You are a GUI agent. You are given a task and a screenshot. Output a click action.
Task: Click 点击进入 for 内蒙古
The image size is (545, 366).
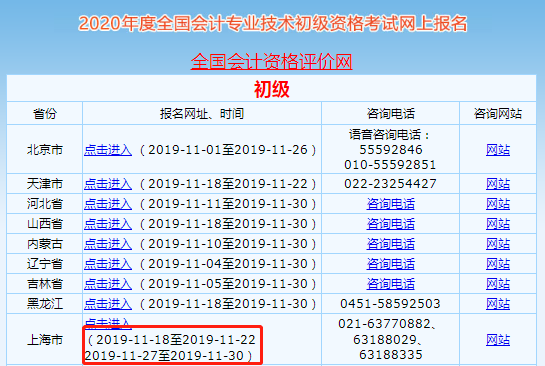(108, 244)
